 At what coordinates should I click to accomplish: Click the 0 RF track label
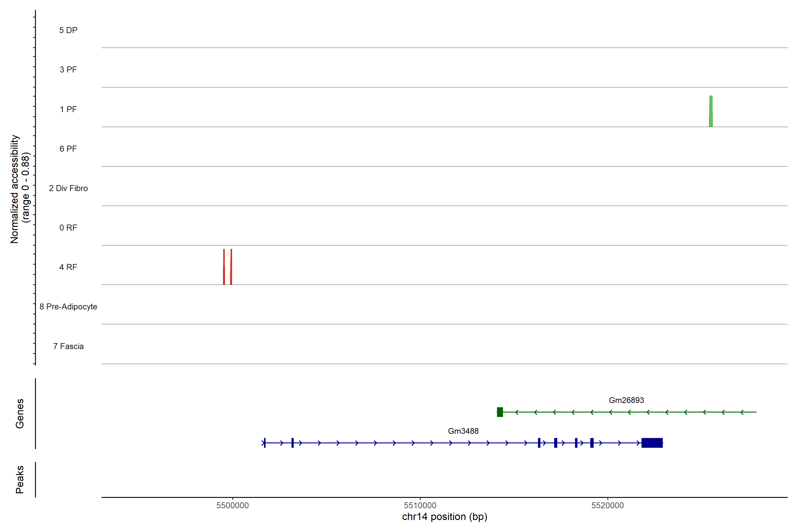[x=68, y=228]
